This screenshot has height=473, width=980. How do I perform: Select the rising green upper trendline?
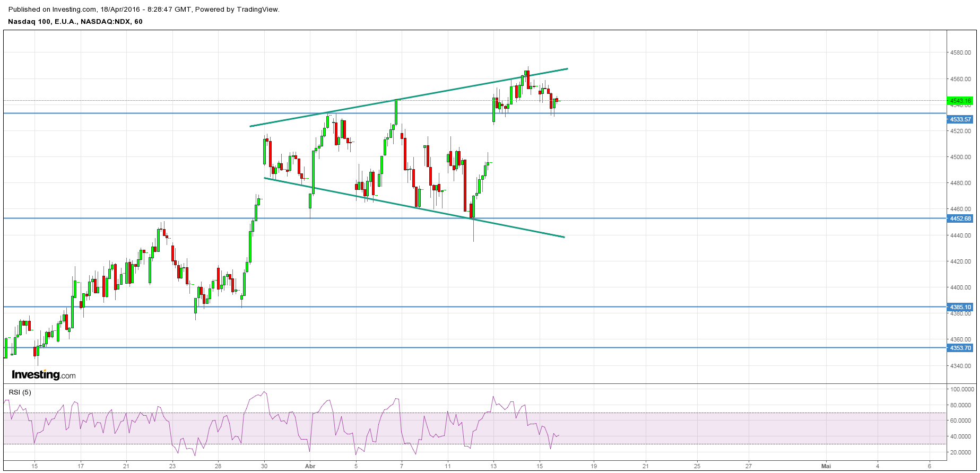[409, 98]
